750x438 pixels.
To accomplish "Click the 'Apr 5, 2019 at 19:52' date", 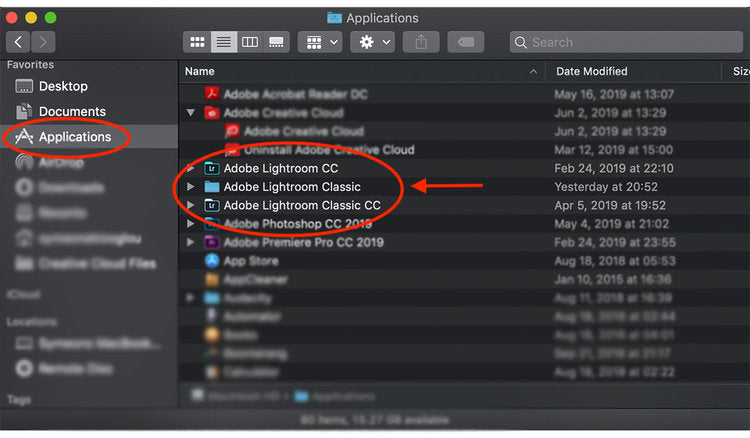I will (x=610, y=205).
